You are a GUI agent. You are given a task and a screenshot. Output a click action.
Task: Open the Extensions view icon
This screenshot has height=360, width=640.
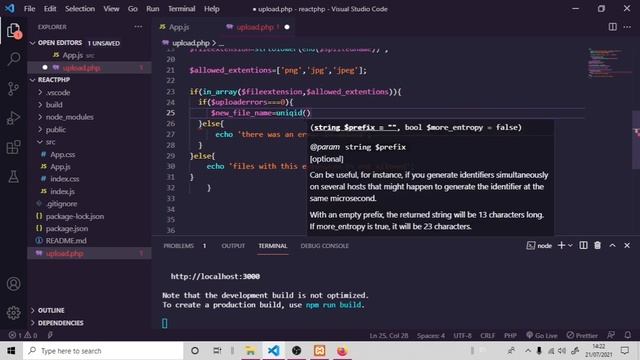(x=13, y=147)
